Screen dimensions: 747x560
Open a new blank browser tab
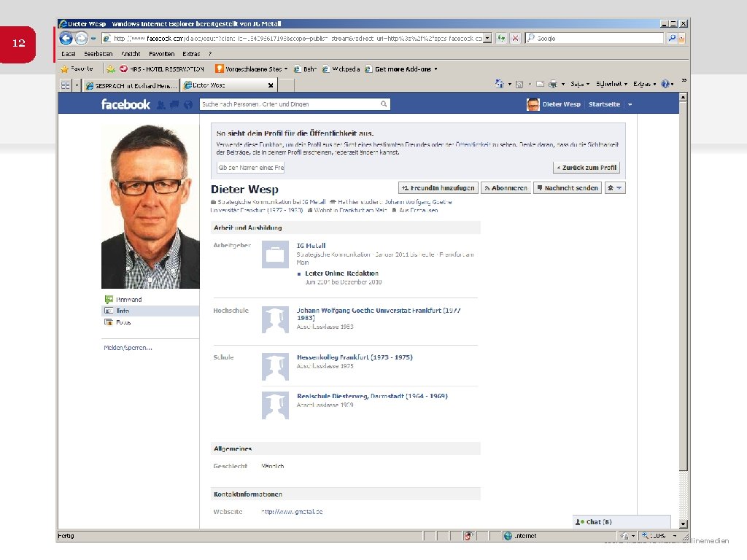(x=286, y=86)
